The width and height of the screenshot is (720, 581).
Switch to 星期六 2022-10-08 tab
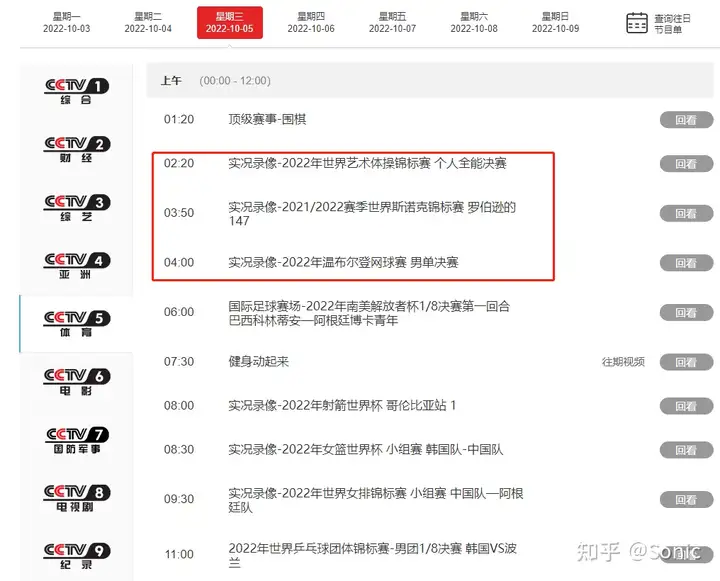pyautogui.click(x=474, y=23)
